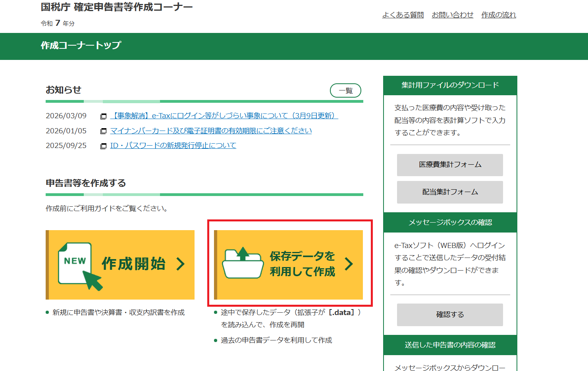Click external-link icon beside マイナンバーカード notice

point(104,131)
